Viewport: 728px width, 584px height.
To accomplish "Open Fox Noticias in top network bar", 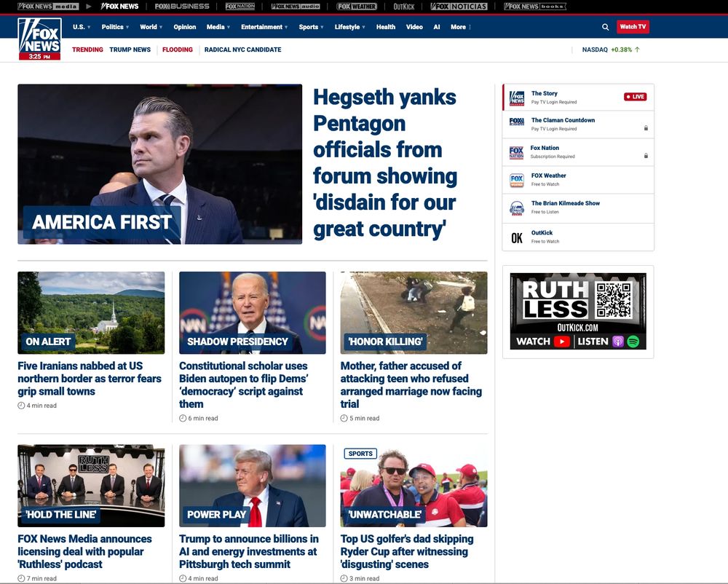I will (459, 7).
